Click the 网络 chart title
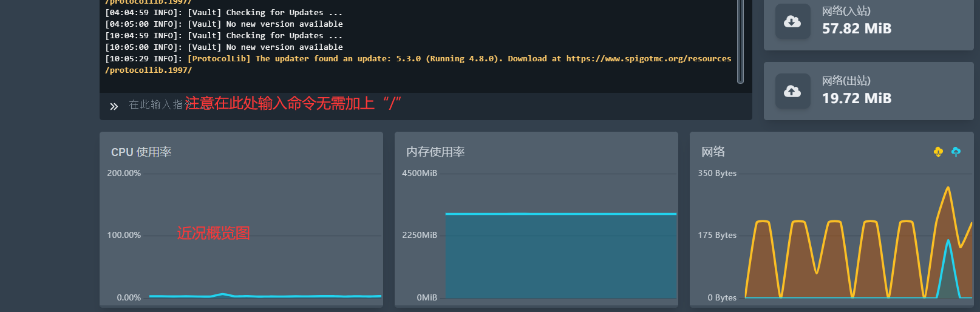This screenshot has width=980, height=312. [x=713, y=152]
